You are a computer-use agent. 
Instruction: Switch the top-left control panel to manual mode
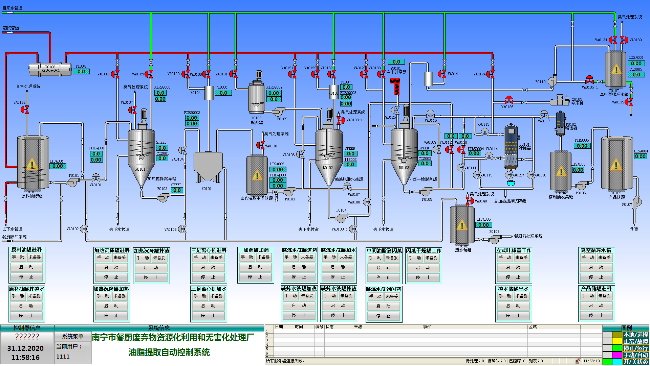[19, 257]
